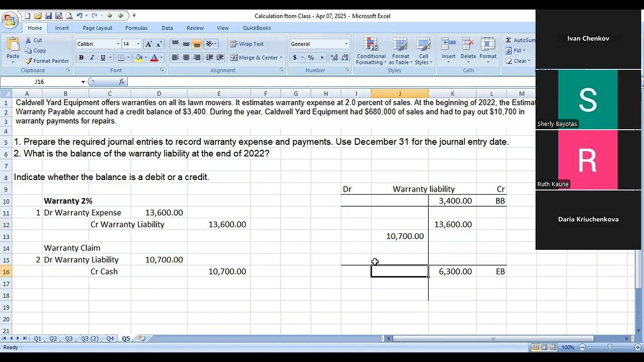Toggle Bold formatting
Viewport: 644px width, 362px height.
(81, 58)
